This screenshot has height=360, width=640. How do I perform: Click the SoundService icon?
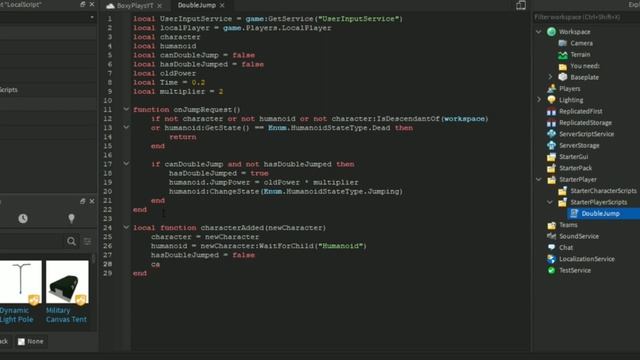pos(551,236)
